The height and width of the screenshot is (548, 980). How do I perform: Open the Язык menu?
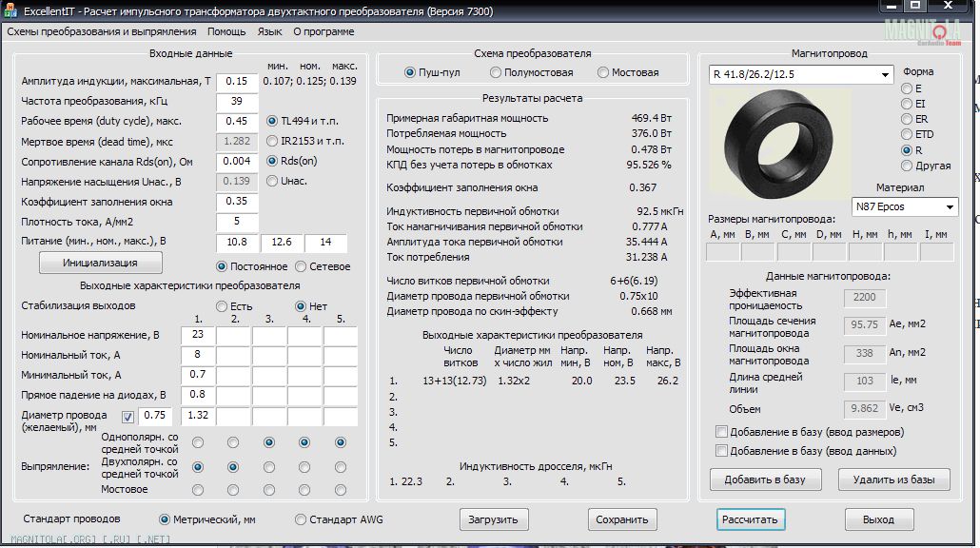(269, 31)
